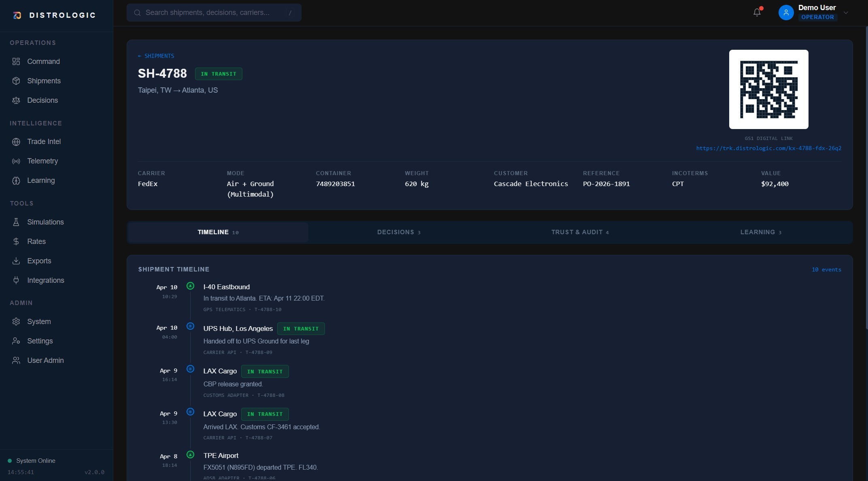Open the Trust & Audit tab
The image size is (868, 481).
click(580, 232)
